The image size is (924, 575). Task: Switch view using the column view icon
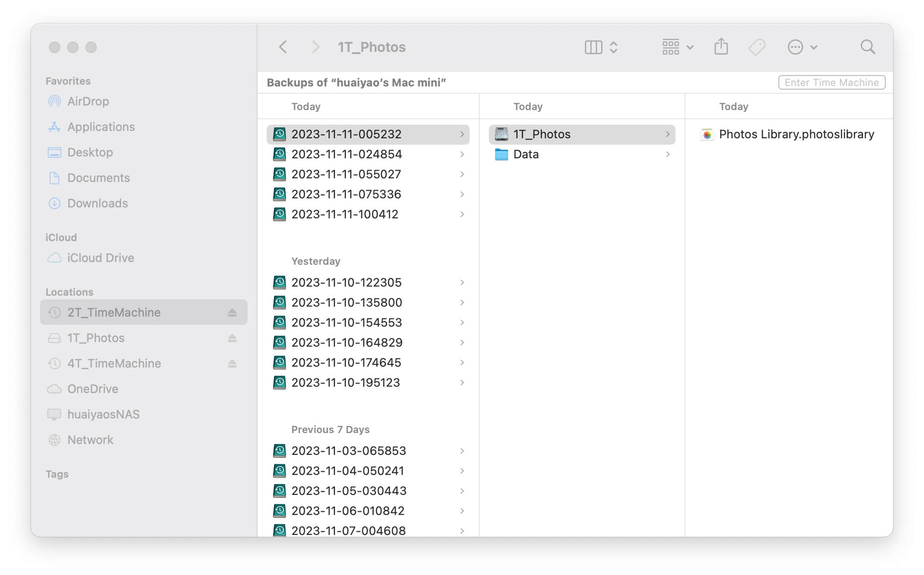pyautogui.click(x=593, y=47)
